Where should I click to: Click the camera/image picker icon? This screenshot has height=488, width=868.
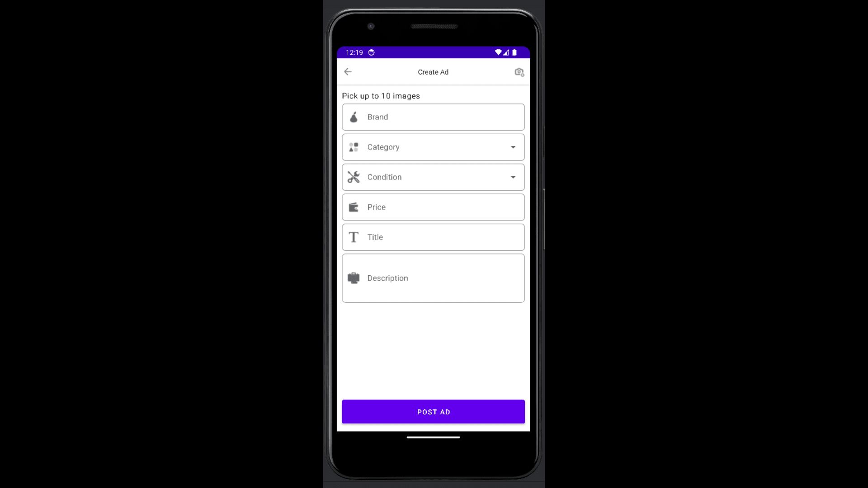pyautogui.click(x=519, y=72)
